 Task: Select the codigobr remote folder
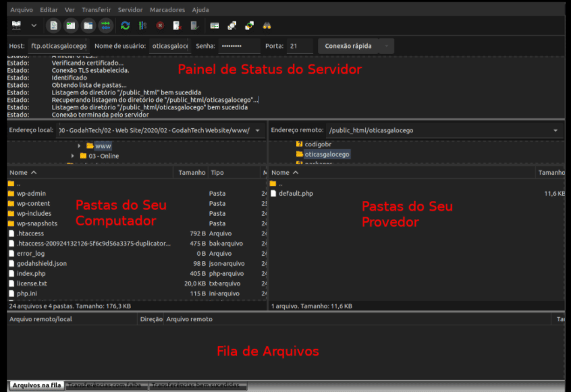[x=314, y=144]
